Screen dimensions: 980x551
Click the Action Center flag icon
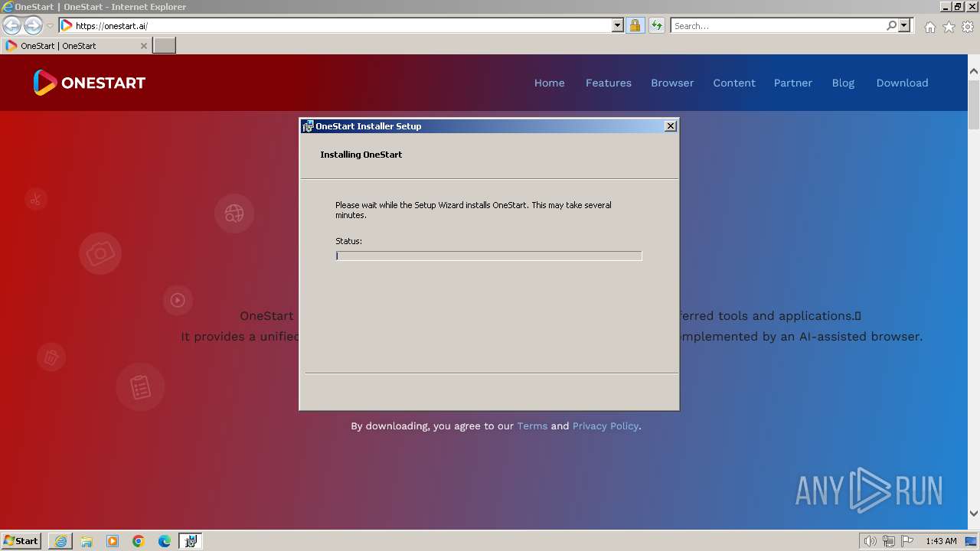pos(907,541)
